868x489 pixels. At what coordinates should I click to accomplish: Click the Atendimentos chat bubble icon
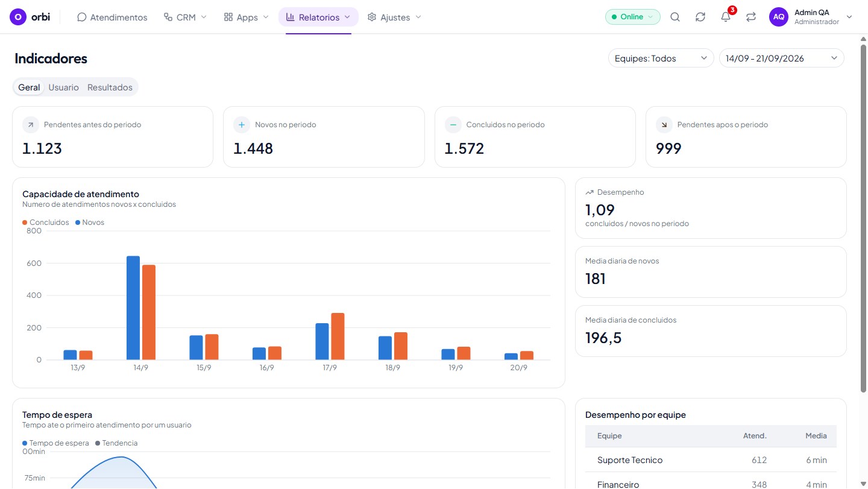point(82,17)
